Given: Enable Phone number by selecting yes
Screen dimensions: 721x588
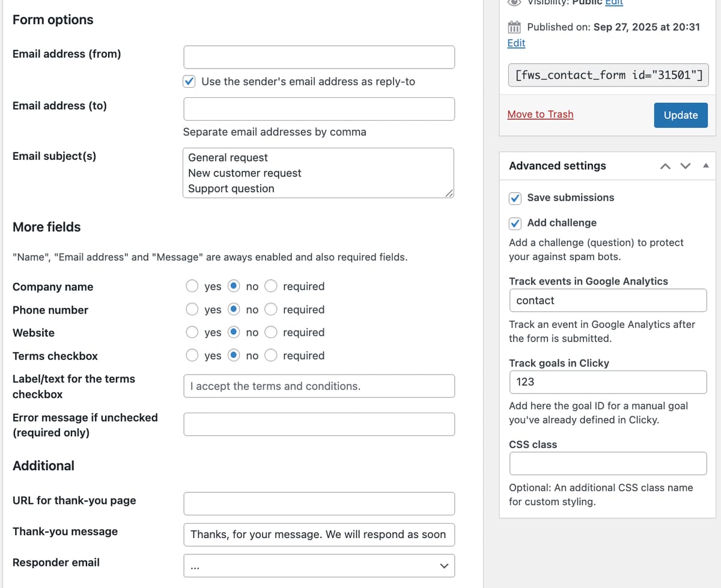Looking at the screenshot, I should (192, 309).
